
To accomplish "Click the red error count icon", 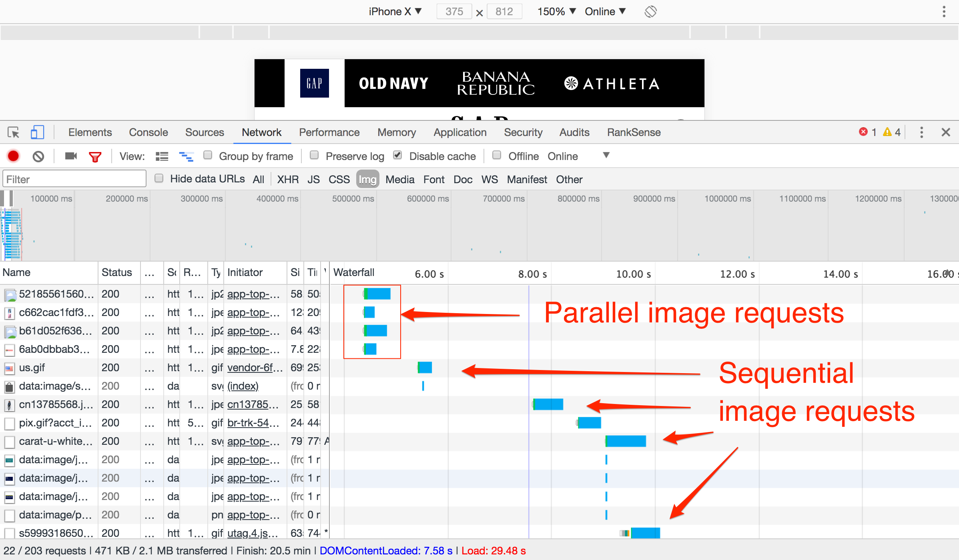I will 863,132.
